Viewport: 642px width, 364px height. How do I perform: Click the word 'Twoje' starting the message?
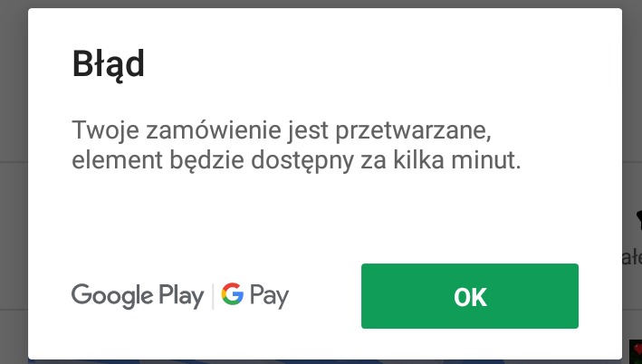tap(106, 131)
